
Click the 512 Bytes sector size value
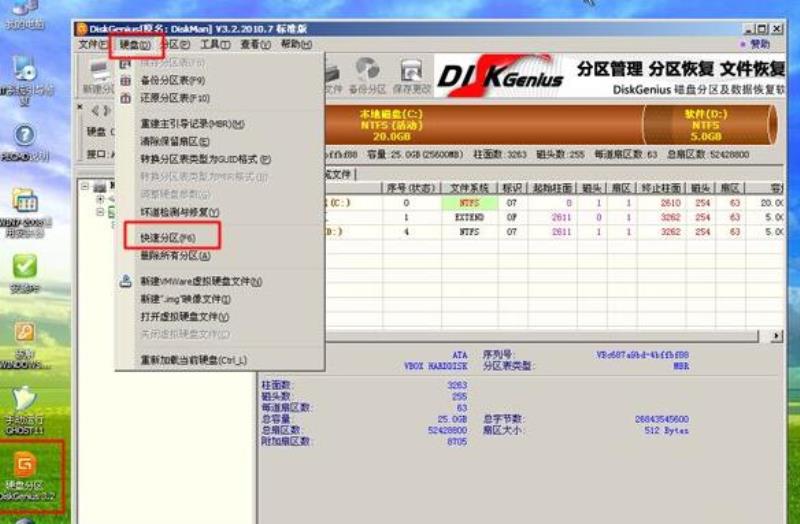coord(666,430)
